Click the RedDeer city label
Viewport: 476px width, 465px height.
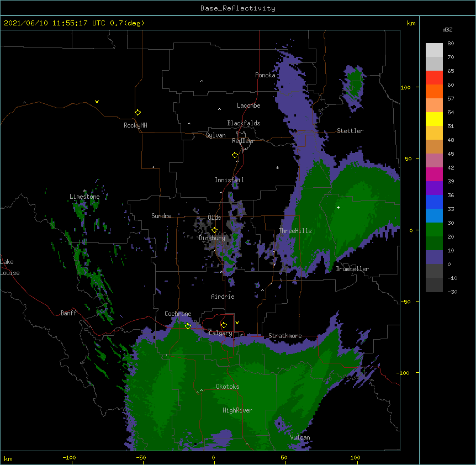click(243, 141)
